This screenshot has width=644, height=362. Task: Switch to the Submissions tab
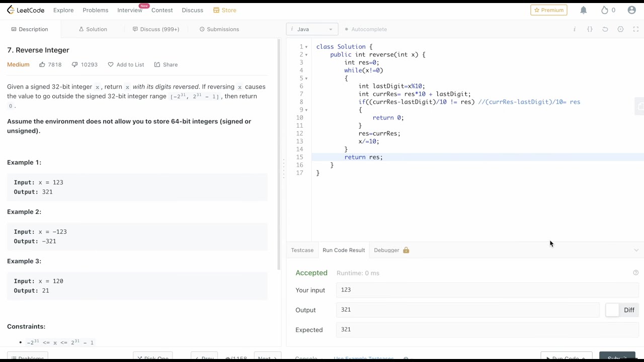[219, 29]
